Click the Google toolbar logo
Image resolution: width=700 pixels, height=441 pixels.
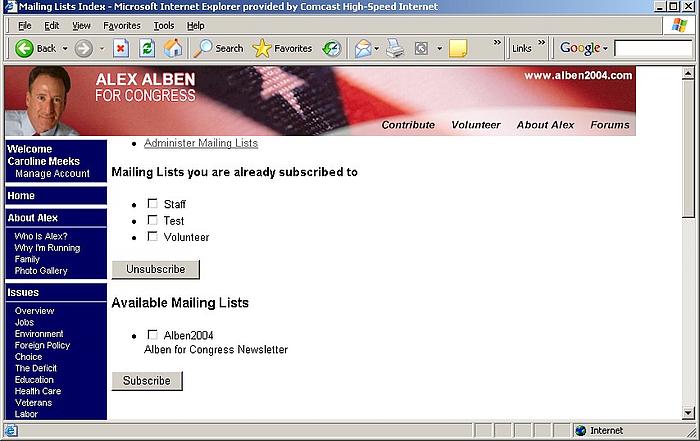click(580, 48)
